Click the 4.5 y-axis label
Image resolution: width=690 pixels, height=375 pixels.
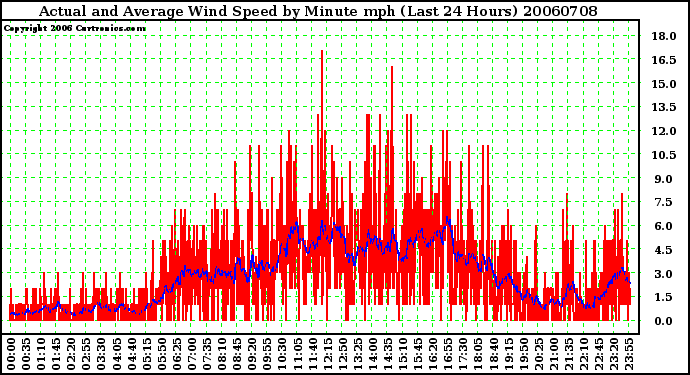tap(664, 250)
